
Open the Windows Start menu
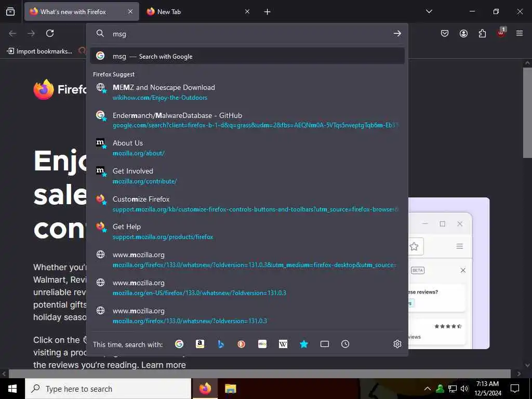point(12,389)
